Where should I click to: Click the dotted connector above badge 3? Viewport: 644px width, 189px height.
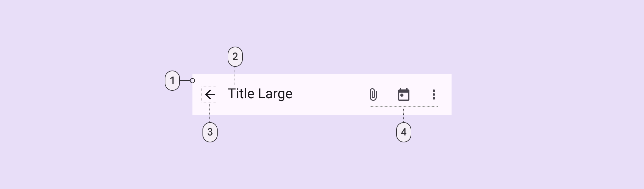[x=210, y=112]
